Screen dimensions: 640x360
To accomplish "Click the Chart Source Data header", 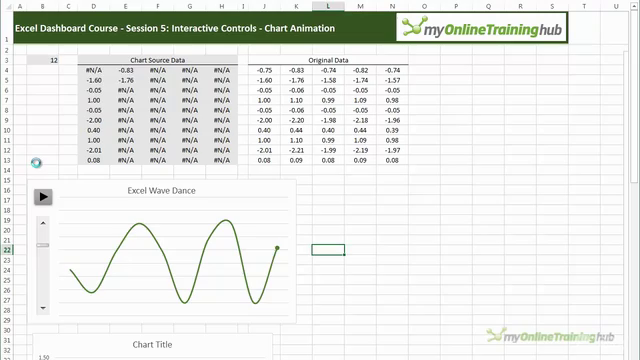I will [158, 60].
